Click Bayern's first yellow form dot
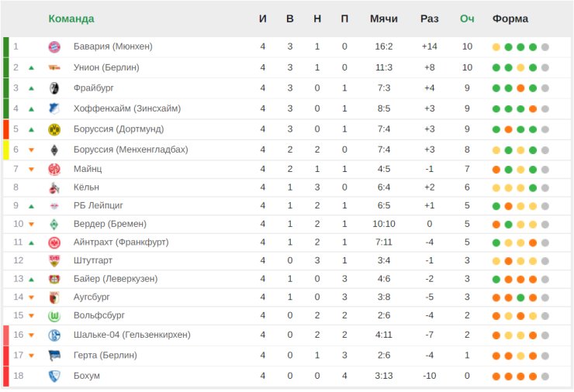 (496, 46)
